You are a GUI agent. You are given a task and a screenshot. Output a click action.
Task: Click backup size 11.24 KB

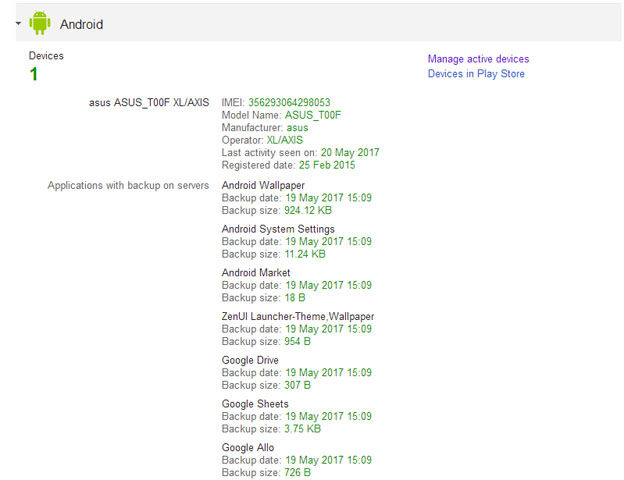[305, 254]
